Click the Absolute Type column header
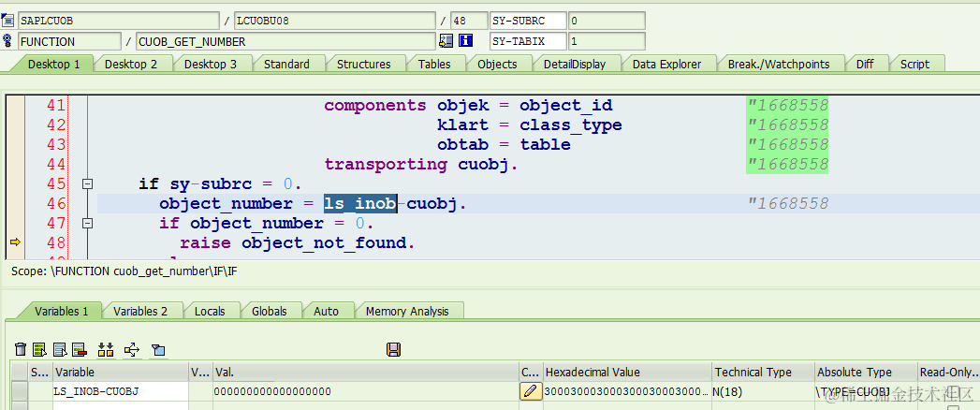 point(866,372)
